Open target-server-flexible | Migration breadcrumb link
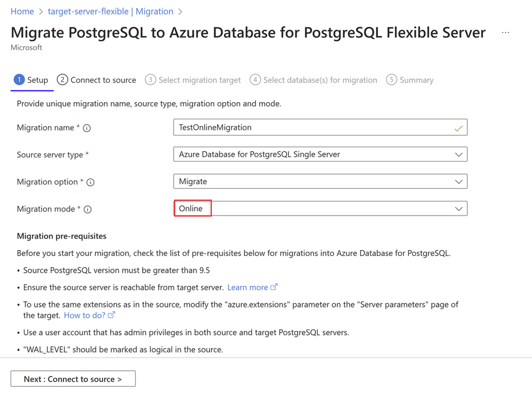This screenshot has width=532, height=398. pos(111,12)
